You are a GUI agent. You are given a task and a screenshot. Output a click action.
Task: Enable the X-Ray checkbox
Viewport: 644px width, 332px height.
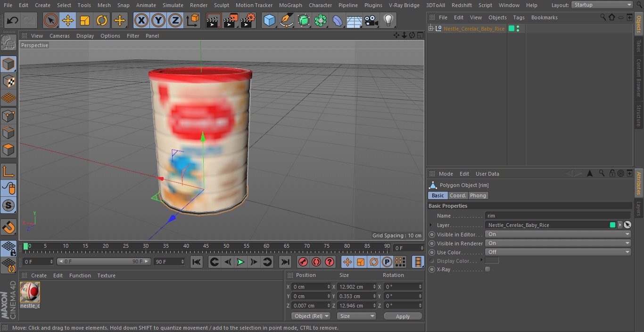(487, 269)
